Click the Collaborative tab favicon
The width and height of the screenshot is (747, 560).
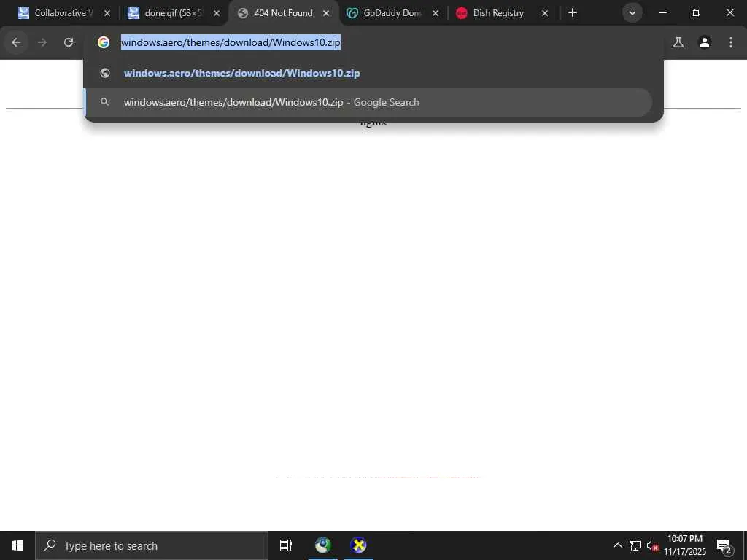tap(23, 13)
